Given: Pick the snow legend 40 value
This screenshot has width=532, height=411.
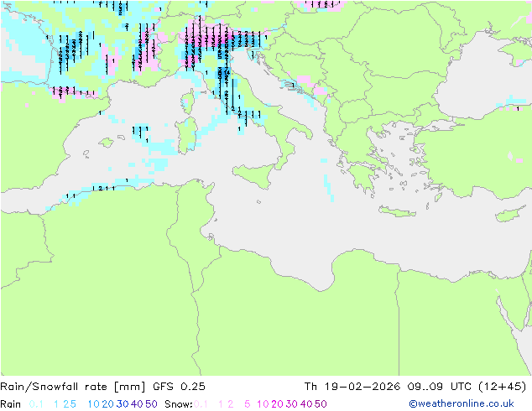Looking at the screenshot, I should 306,404.
